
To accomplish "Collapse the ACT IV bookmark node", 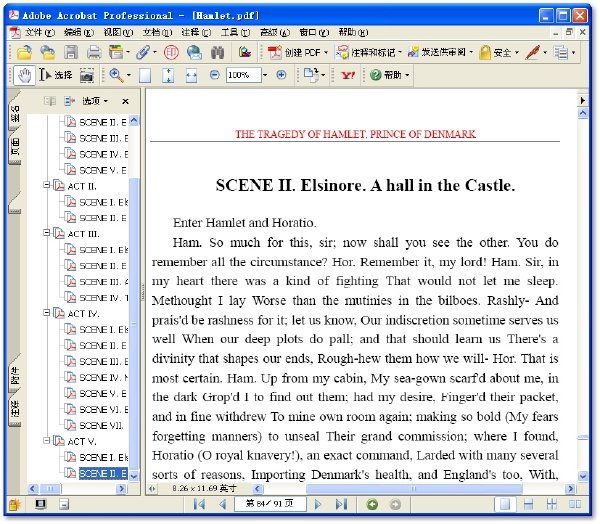I will coord(47,313).
